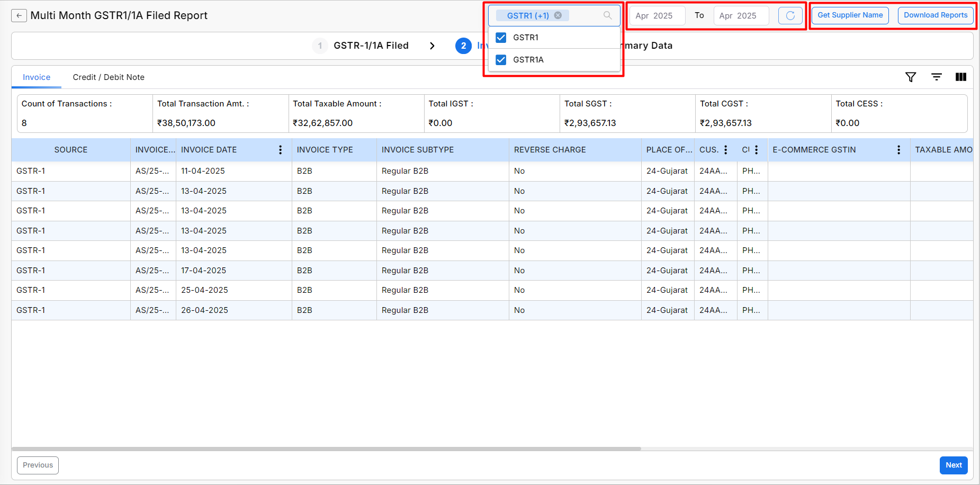Select the Invoice tab

[x=37, y=77]
